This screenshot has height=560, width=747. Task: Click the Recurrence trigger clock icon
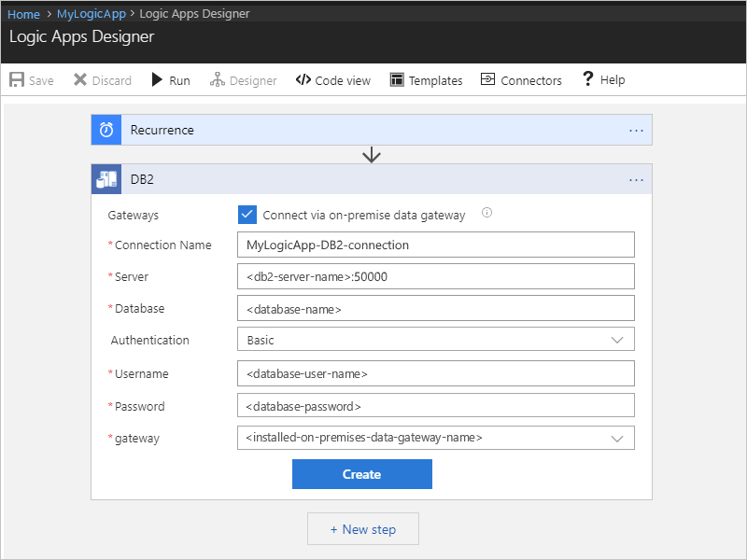coord(106,130)
